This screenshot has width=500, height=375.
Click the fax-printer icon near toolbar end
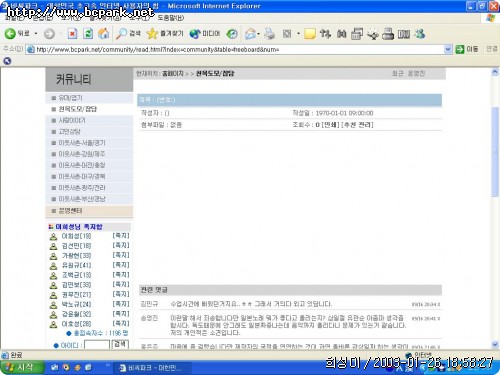point(388,34)
